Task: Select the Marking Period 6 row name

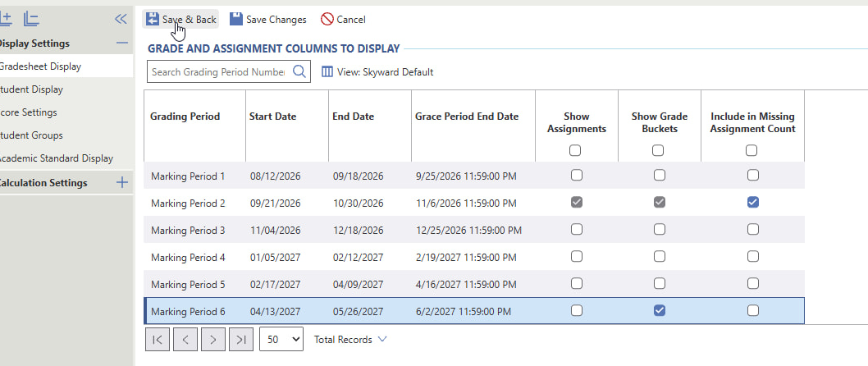Action: click(188, 312)
